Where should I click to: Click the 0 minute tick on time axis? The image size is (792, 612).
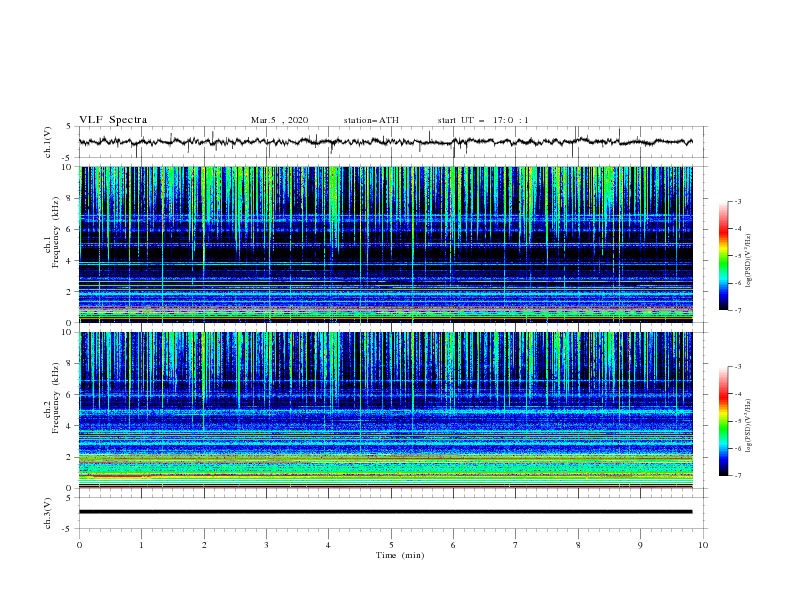click(x=79, y=545)
